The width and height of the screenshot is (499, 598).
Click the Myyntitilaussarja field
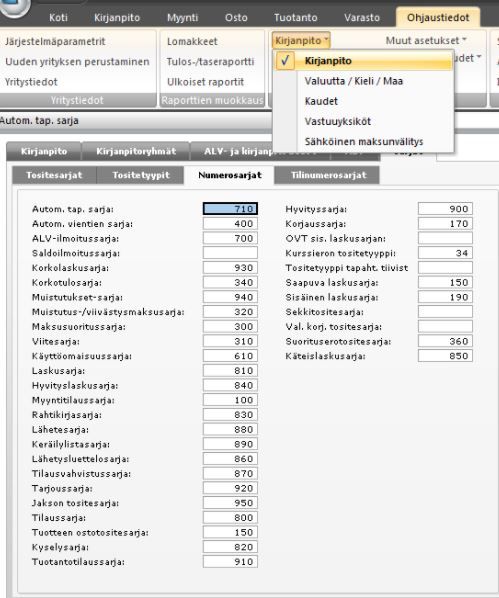[230, 400]
